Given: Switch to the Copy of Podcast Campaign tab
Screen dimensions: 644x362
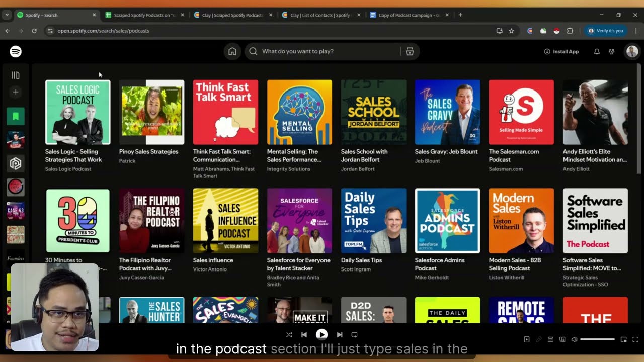Looking at the screenshot, I should [x=410, y=15].
